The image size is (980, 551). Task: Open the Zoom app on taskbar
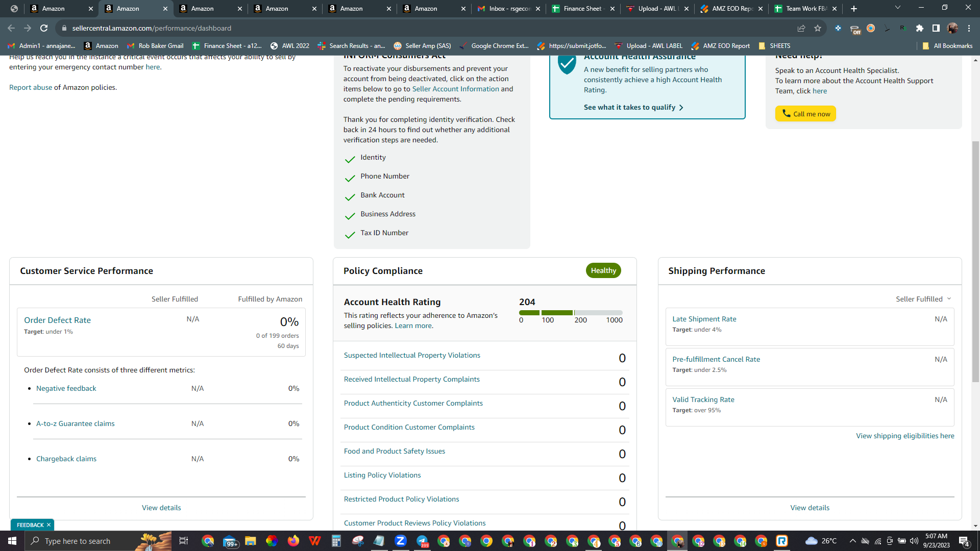click(x=400, y=541)
